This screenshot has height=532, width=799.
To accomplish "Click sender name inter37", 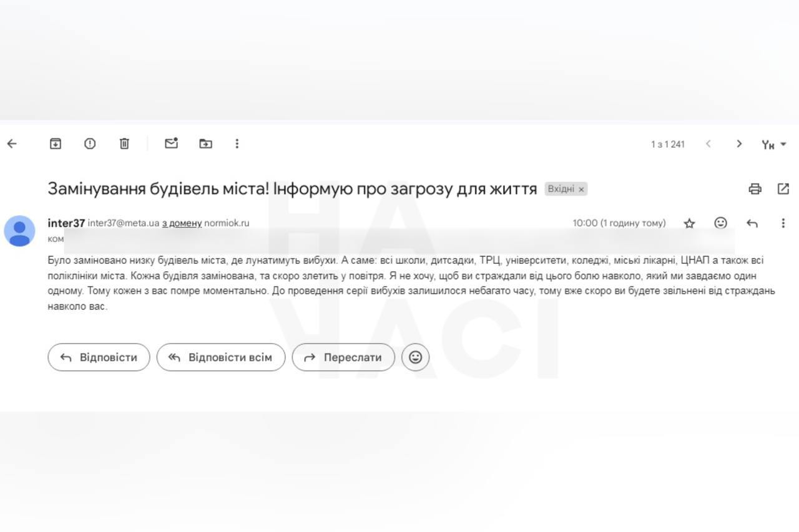I will pyautogui.click(x=66, y=223).
